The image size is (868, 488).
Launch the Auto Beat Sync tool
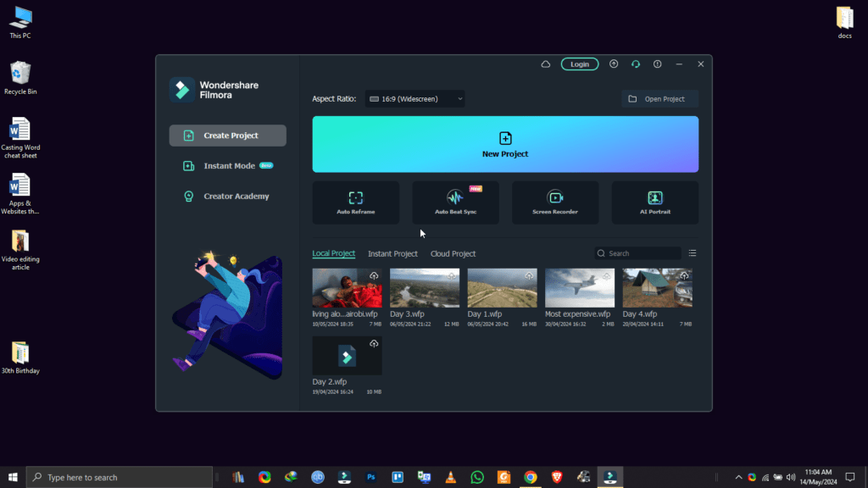pos(455,202)
